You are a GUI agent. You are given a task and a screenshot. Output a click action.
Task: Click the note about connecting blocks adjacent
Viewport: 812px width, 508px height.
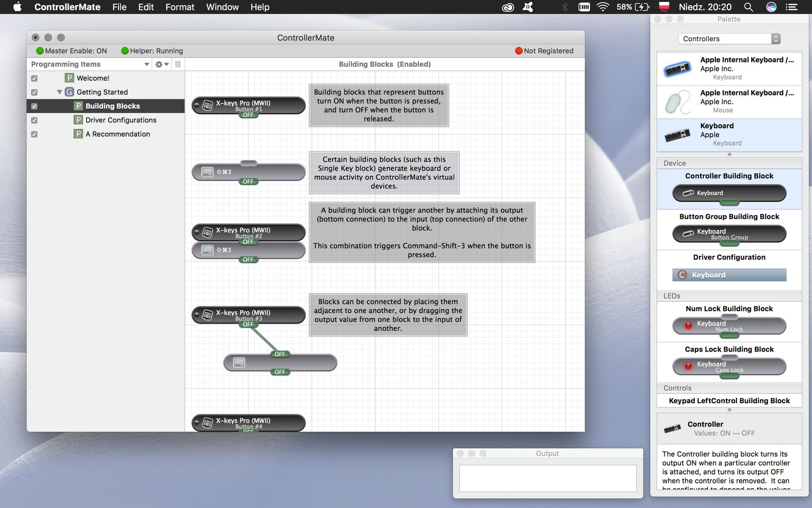[388, 315]
